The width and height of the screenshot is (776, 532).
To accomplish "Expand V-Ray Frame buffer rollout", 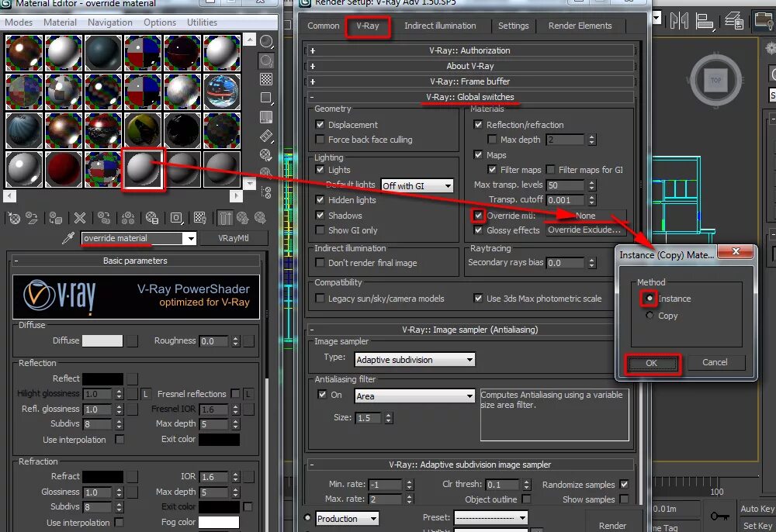I will pos(469,81).
